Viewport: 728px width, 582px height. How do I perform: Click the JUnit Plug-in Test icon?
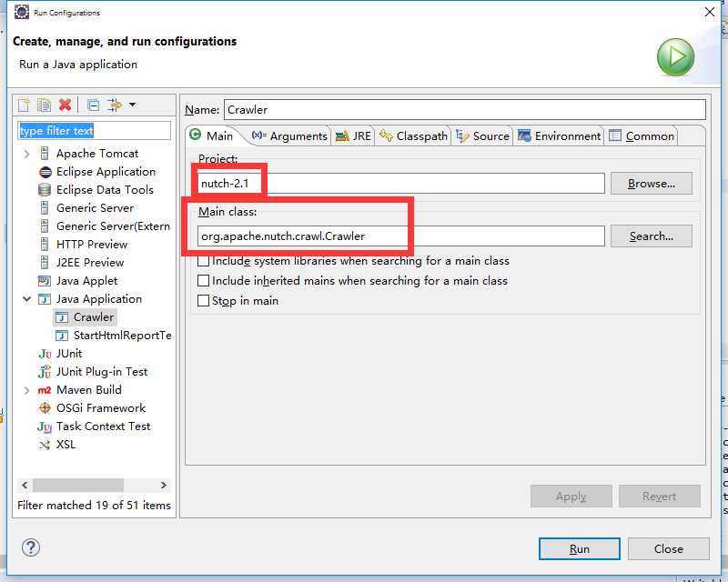pos(45,372)
